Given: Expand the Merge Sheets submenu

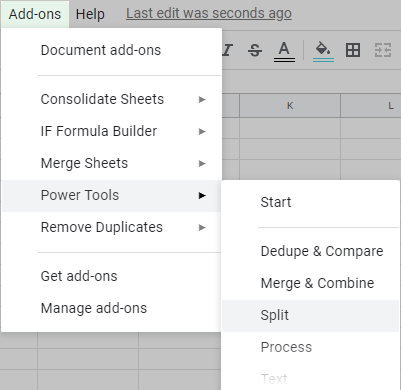Looking at the screenshot, I should [111, 163].
